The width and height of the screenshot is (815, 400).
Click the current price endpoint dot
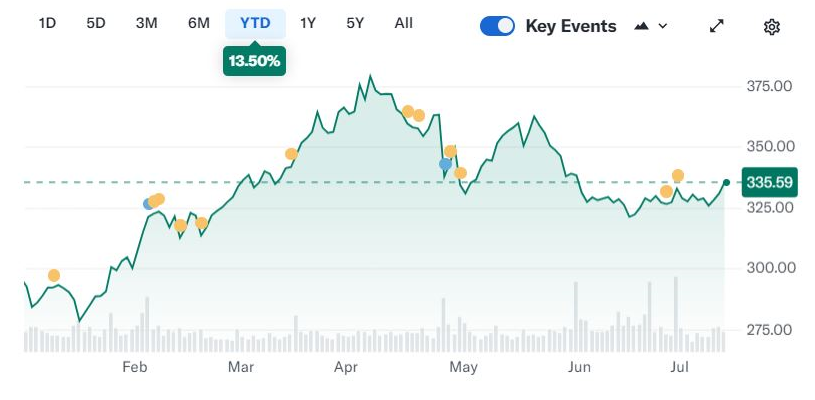point(726,182)
